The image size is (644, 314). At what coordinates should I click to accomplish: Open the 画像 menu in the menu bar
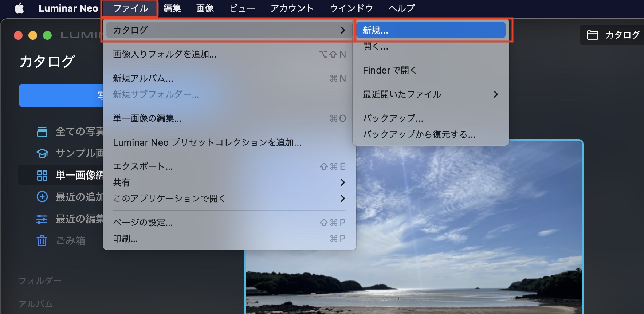point(205,8)
